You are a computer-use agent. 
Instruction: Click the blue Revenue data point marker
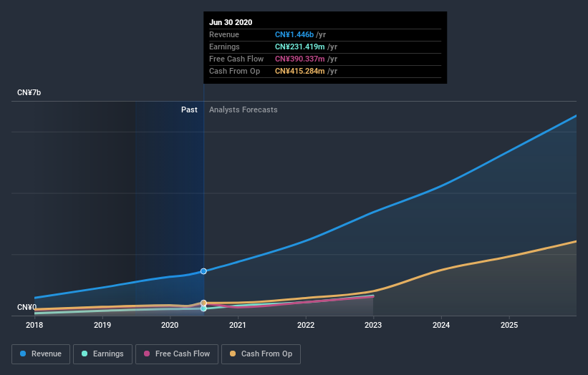[203, 271]
